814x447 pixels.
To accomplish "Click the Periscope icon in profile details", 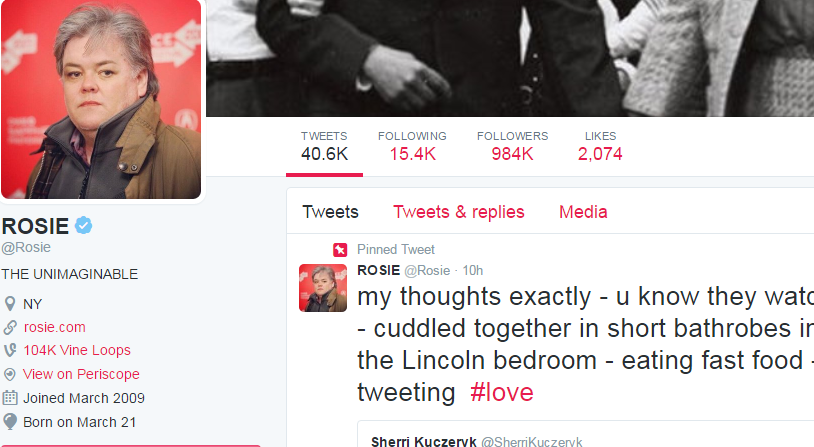I will 10,374.
